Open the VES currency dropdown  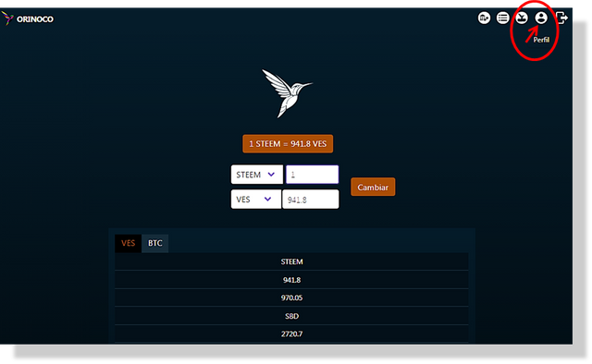coord(255,200)
